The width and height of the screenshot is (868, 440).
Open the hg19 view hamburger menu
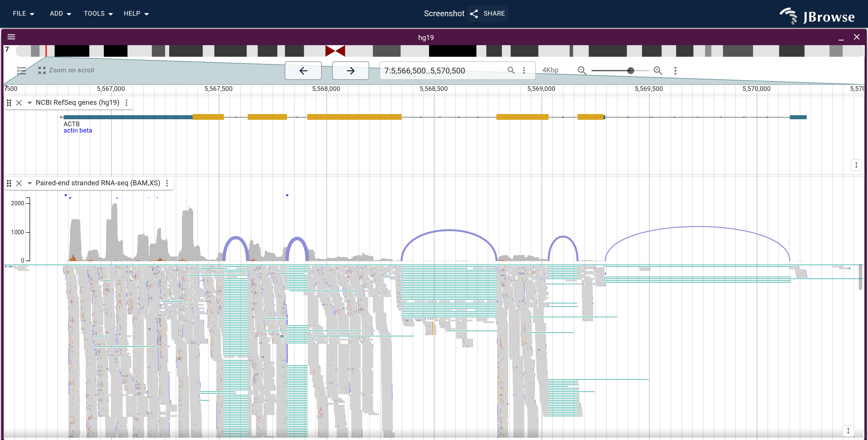[x=12, y=37]
